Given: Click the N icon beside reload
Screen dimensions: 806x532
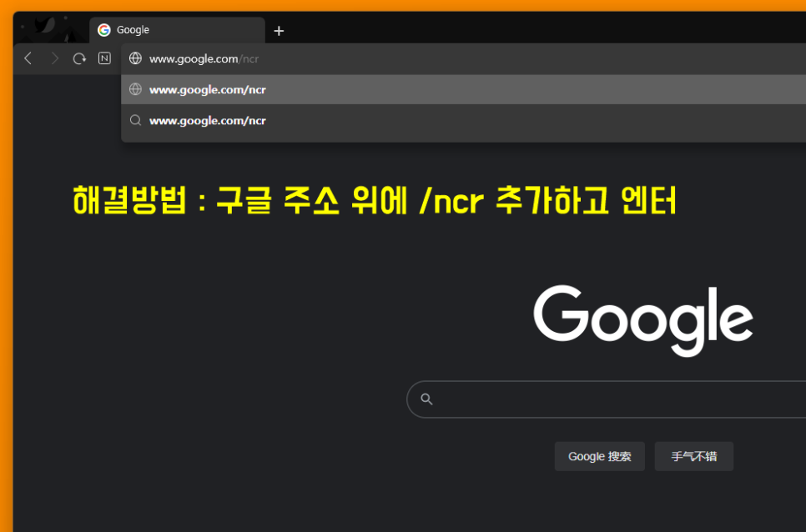Looking at the screenshot, I should point(104,58).
